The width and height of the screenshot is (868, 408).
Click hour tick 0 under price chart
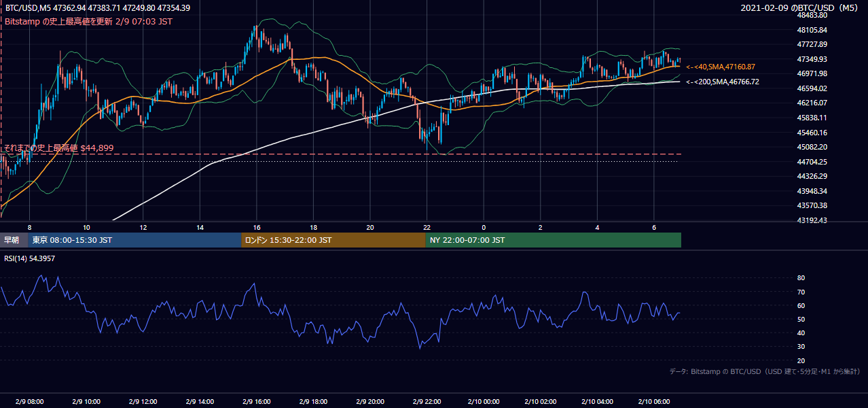484,227
